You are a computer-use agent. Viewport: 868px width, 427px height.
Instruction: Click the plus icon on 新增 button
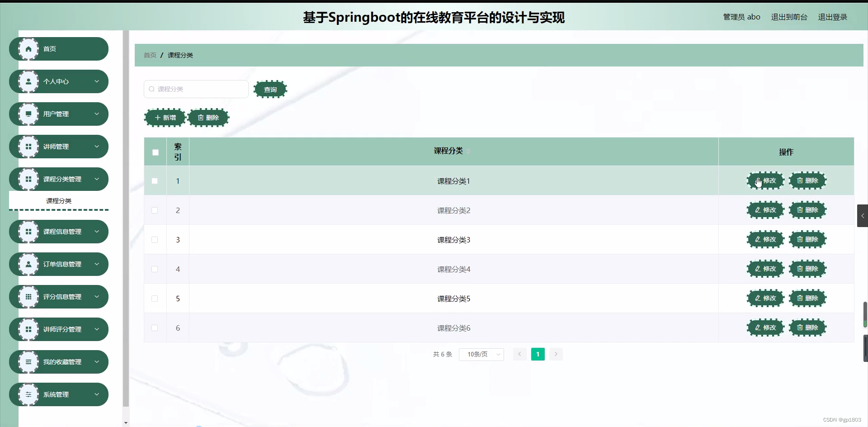158,117
